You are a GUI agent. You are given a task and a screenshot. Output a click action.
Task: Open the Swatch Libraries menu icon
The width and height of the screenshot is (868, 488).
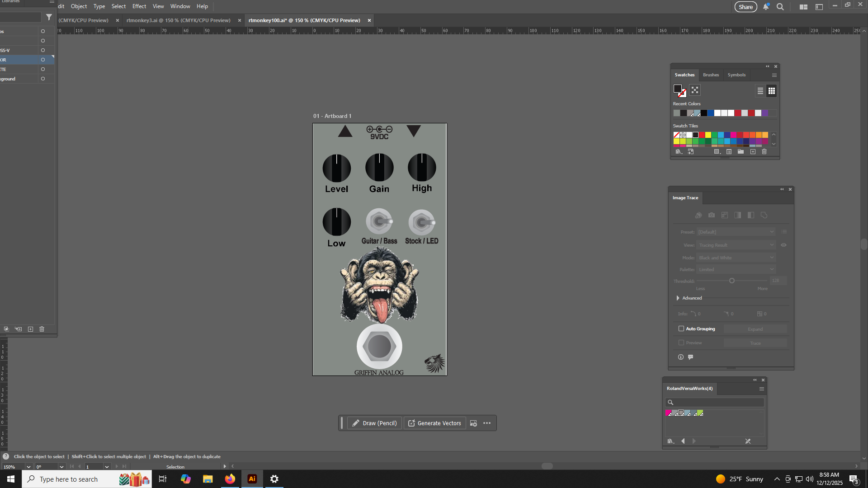tap(679, 152)
